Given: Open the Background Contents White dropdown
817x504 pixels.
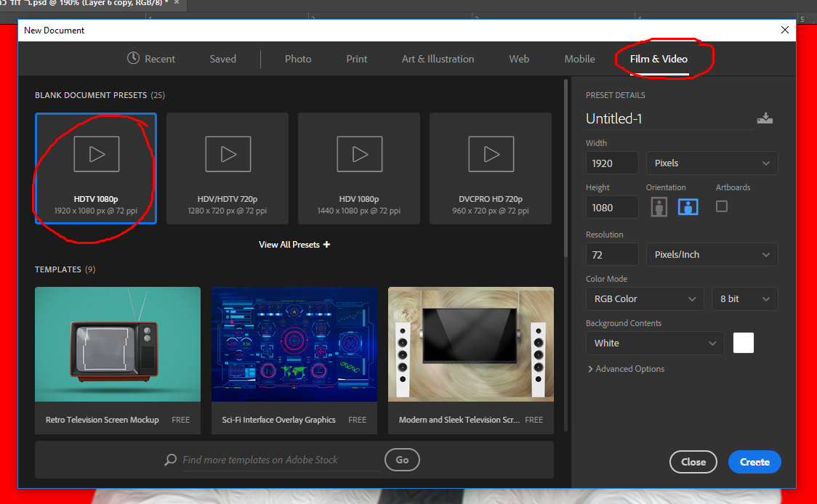Looking at the screenshot, I should point(655,343).
